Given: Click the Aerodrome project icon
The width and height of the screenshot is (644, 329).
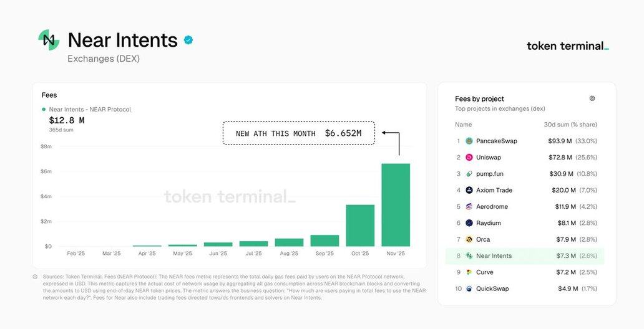Looking at the screenshot, I should [x=469, y=206].
